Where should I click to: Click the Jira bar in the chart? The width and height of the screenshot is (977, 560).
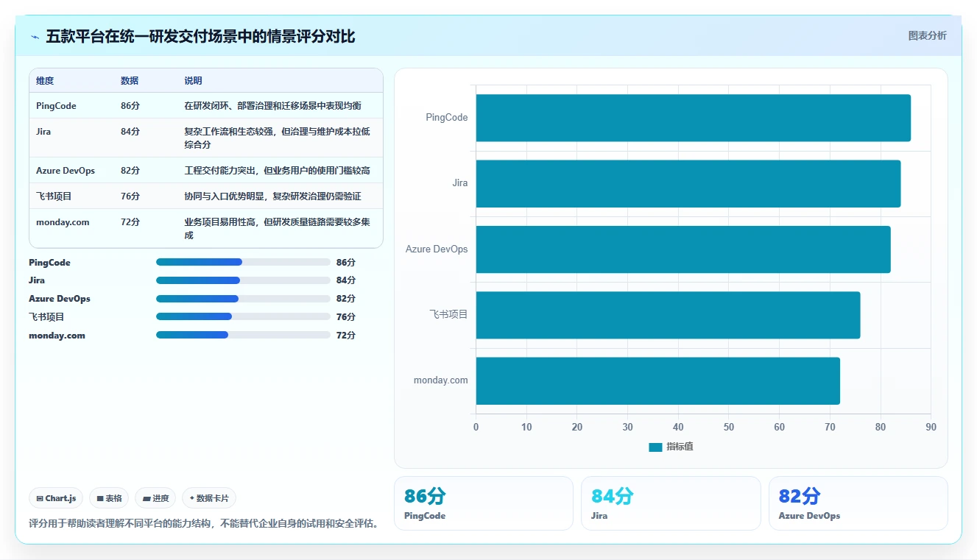[688, 183]
